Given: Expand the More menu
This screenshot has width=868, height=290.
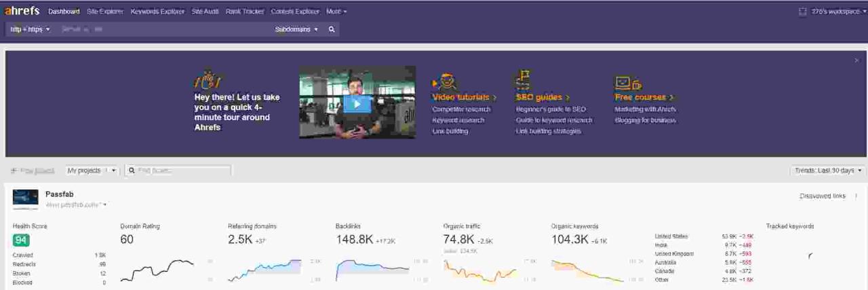Looking at the screenshot, I should click(x=336, y=12).
